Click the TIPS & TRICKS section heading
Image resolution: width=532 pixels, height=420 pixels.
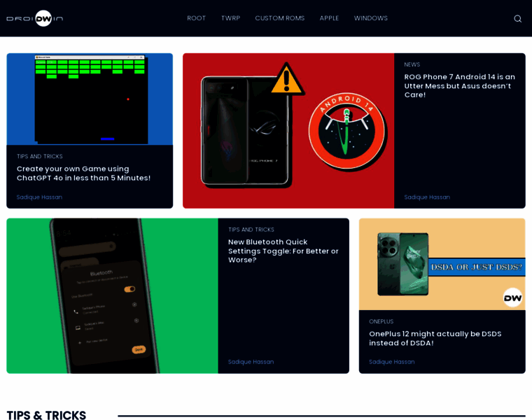tap(46, 415)
